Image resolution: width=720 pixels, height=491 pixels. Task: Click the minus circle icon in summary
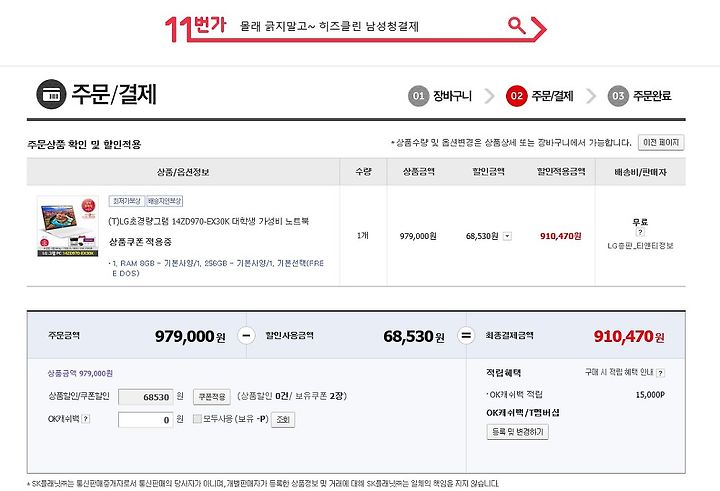pos(246,336)
